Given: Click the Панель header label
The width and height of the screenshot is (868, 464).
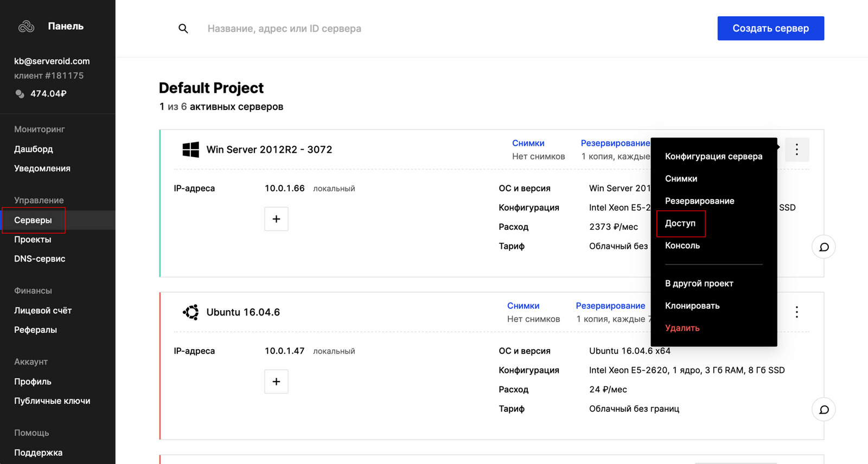Looking at the screenshot, I should coord(66,26).
